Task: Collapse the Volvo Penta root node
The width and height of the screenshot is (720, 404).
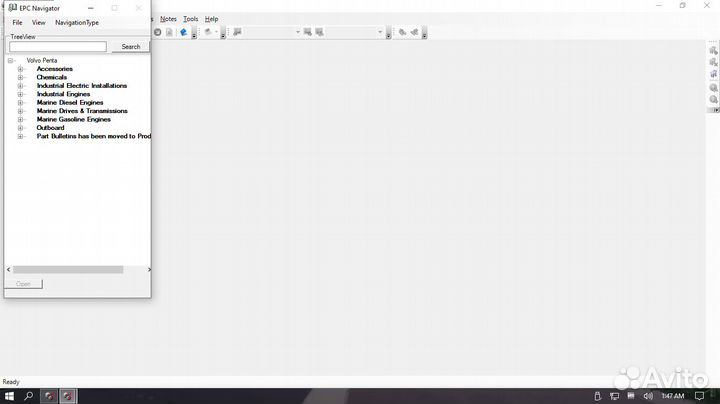Action: [x=10, y=60]
